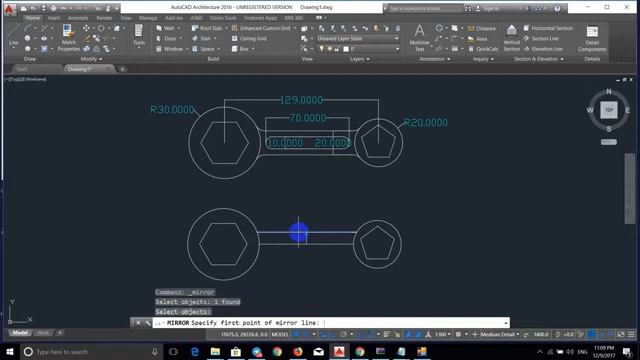The image size is (640, 360).
Task: Click the Box tool
Action: (x=240, y=49)
